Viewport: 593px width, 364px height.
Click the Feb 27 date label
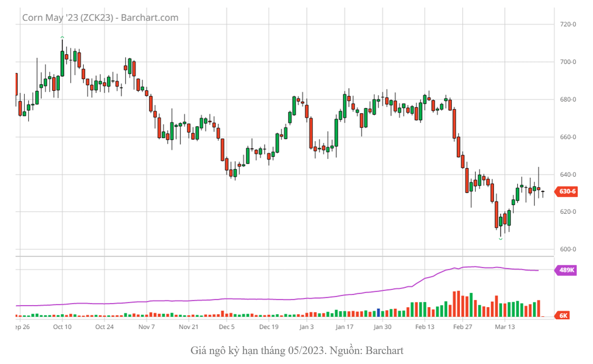point(463,327)
